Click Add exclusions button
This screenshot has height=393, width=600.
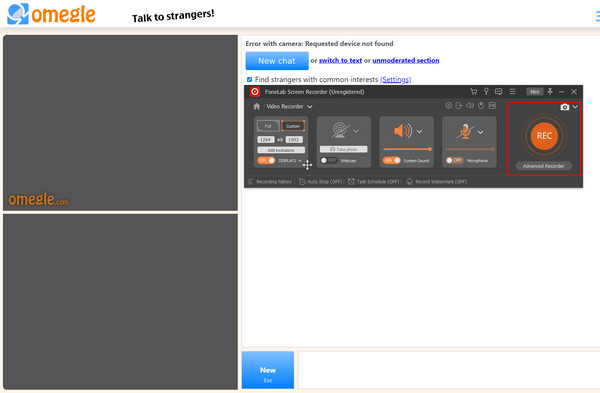pyautogui.click(x=281, y=150)
